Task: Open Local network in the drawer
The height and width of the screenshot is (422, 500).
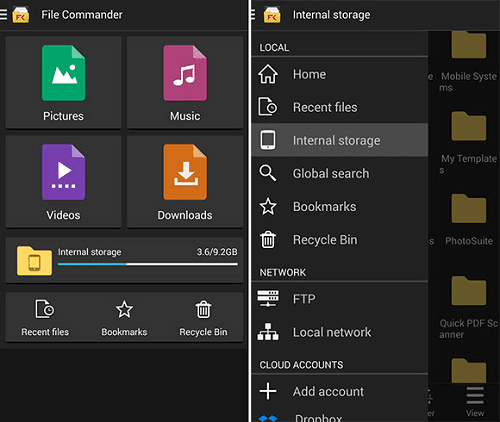Action: tap(340, 332)
